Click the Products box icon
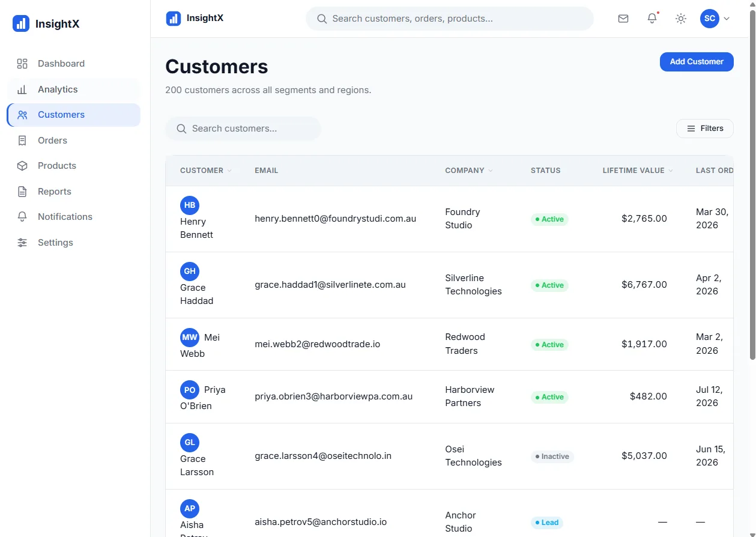Image resolution: width=756 pixels, height=537 pixels. [22, 166]
